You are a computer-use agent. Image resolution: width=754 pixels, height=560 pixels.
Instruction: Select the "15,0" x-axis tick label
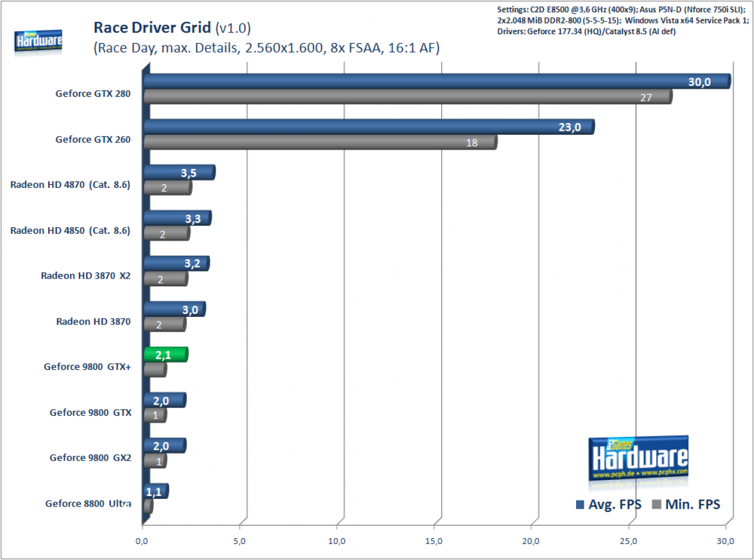434,540
